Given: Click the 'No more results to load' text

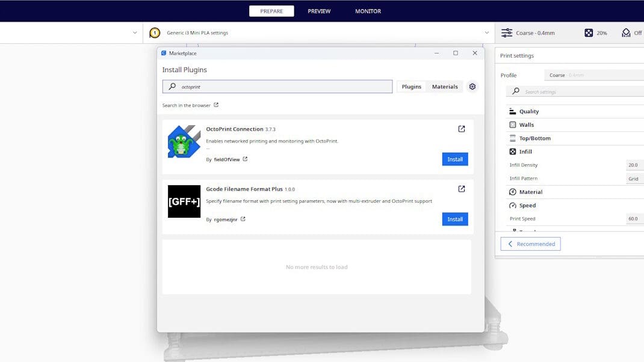Looking at the screenshot, I should (x=317, y=267).
